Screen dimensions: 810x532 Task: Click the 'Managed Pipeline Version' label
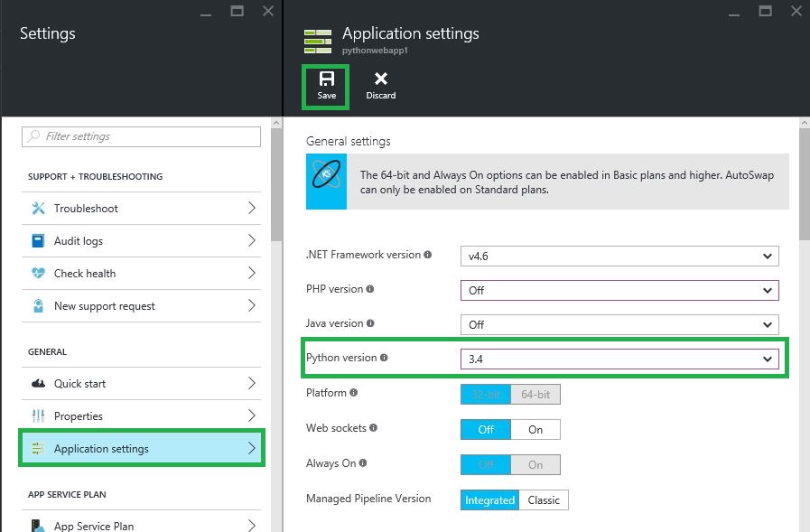tap(368, 499)
